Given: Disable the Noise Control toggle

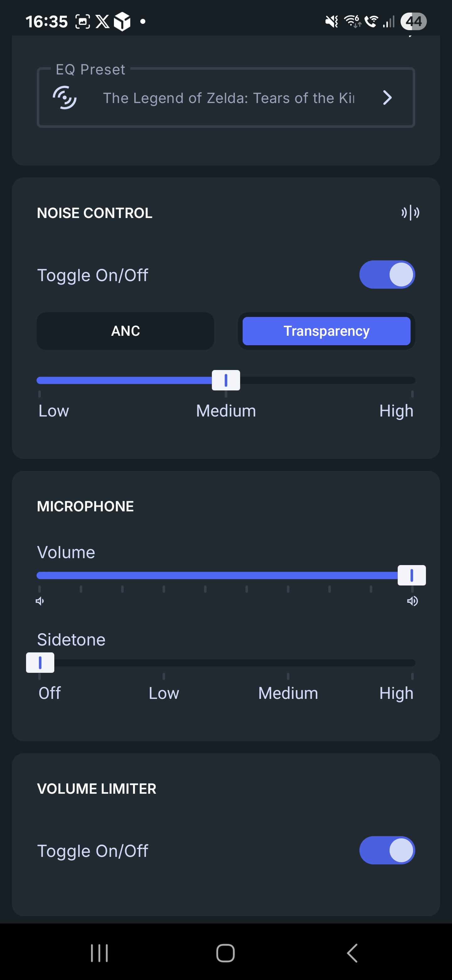Looking at the screenshot, I should [x=387, y=275].
